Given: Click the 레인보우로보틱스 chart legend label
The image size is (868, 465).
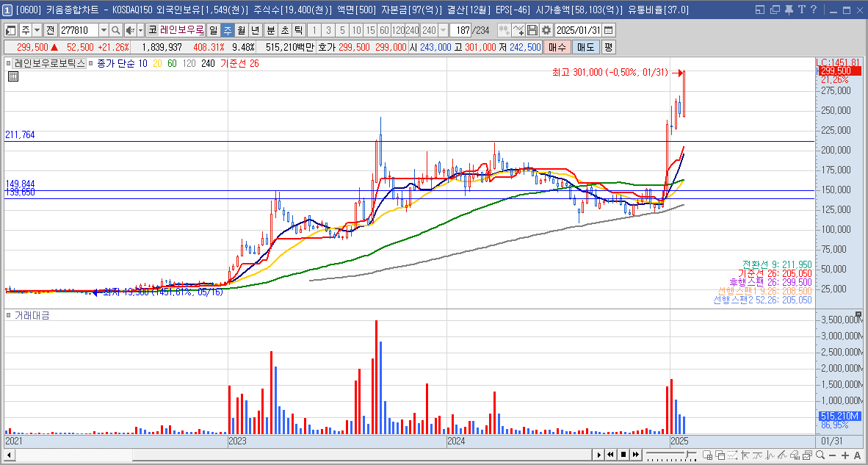Looking at the screenshot, I should (50, 64).
